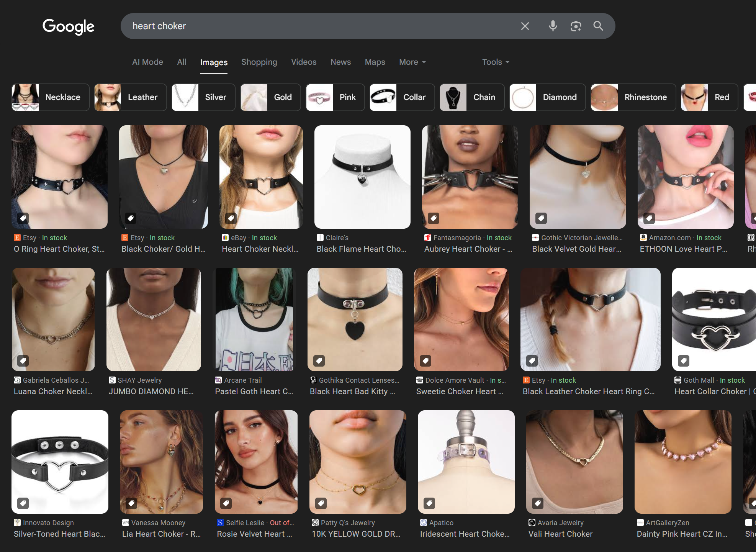Screen dimensions: 756x552
Task: Open the Gothic Victorian Jewelle... source link
Action: point(582,238)
